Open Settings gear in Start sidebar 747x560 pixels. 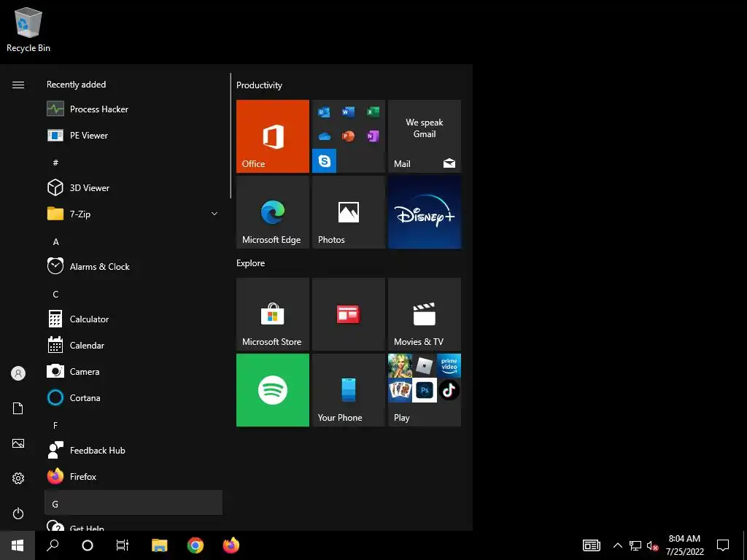point(18,478)
